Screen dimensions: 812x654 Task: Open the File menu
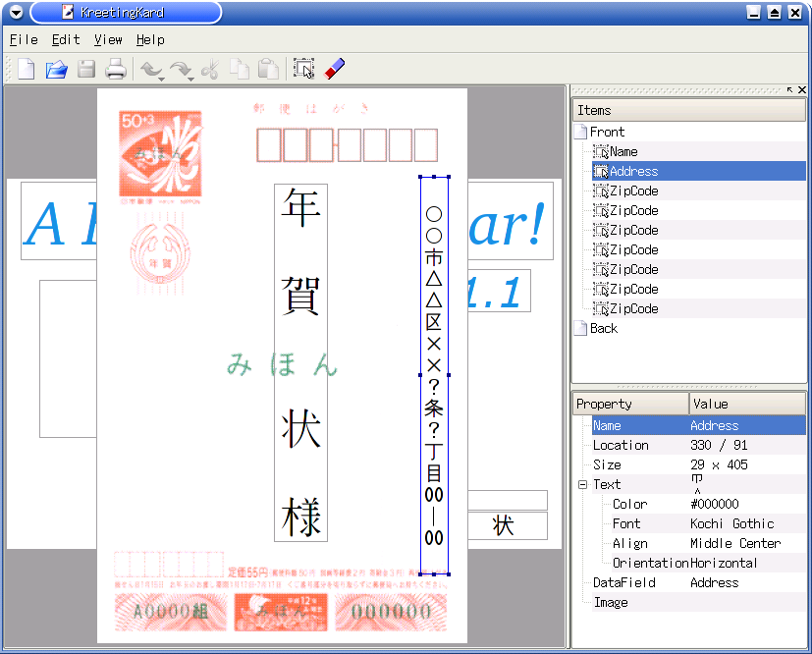pos(24,40)
